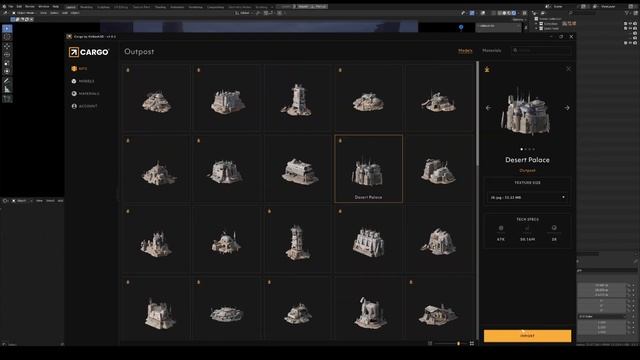Switch to Models tab in Cargo header
Viewport: 640px width, 360px height.
pyautogui.click(x=465, y=51)
